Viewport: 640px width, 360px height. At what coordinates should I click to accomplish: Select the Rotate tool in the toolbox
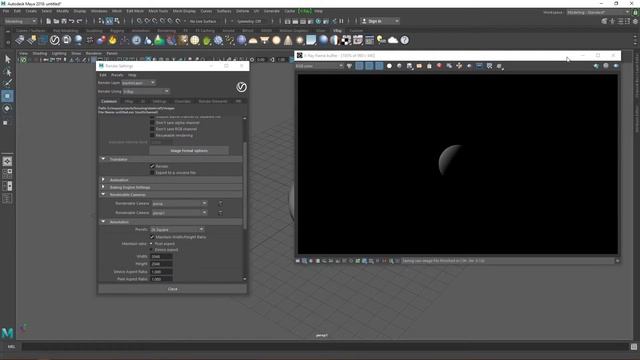pyautogui.click(x=7, y=109)
